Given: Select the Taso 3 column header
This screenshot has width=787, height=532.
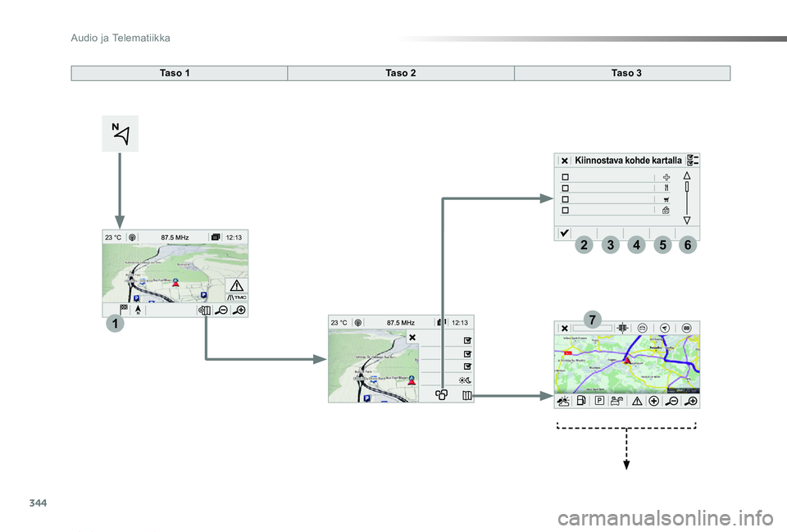Looking at the screenshot, I should (622, 73).
